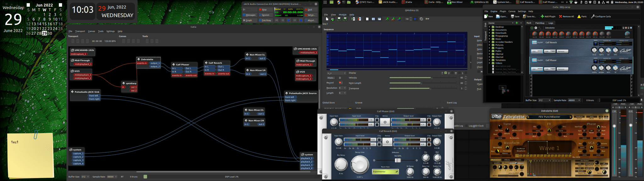Image resolution: width=644 pixels, height=181 pixels.
Task: Click Open file icon in QMidiArp toolbar
Action: (x=333, y=19)
